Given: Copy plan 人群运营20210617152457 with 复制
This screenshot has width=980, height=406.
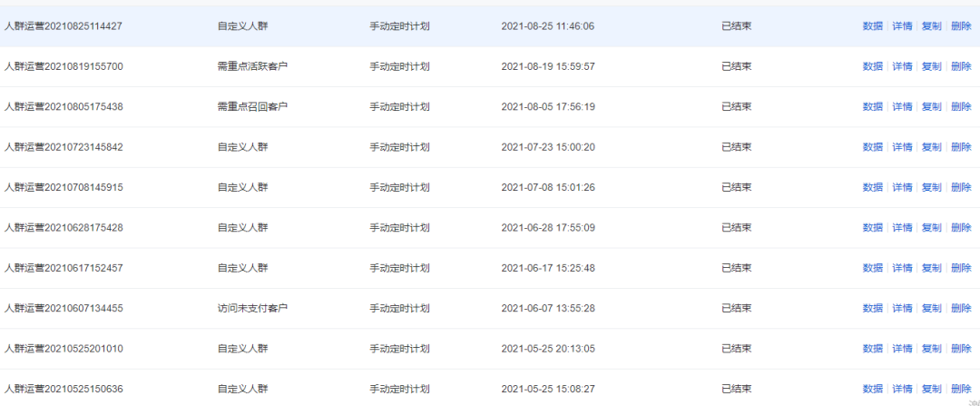Looking at the screenshot, I should pos(931,268).
